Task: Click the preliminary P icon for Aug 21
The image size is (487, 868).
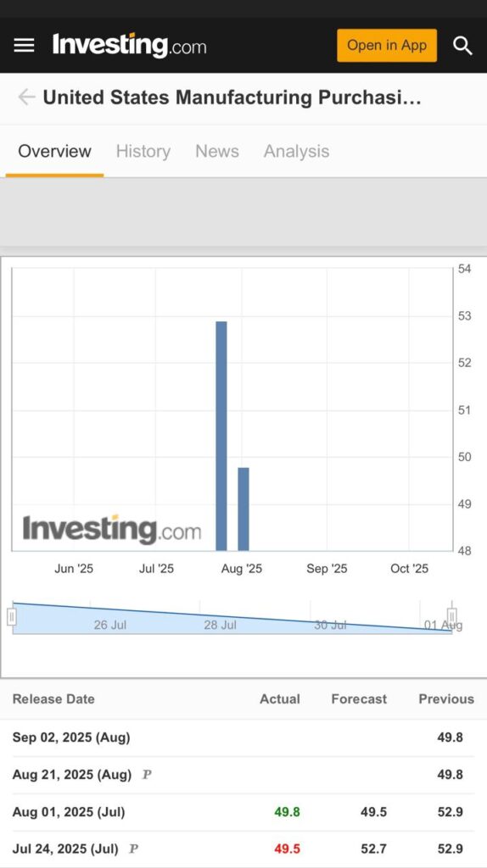Action: tap(147, 775)
